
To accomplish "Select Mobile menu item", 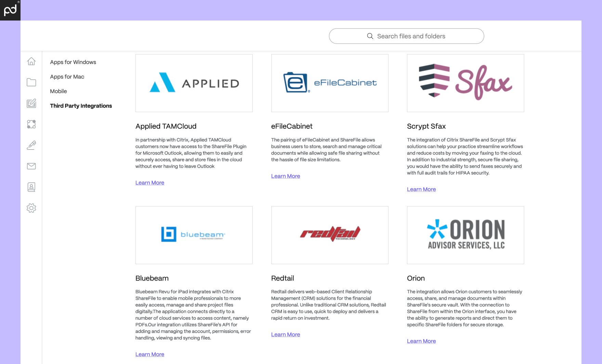I will tap(58, 91).
